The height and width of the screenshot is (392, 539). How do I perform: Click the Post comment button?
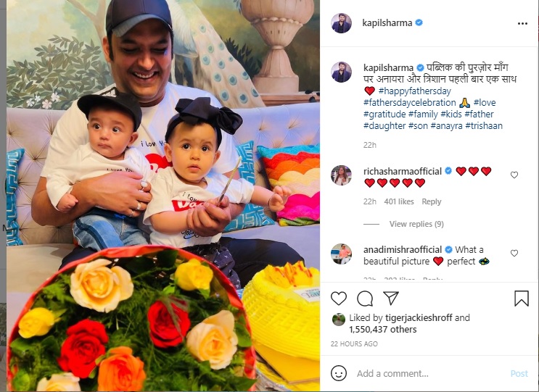click(519, 373)
